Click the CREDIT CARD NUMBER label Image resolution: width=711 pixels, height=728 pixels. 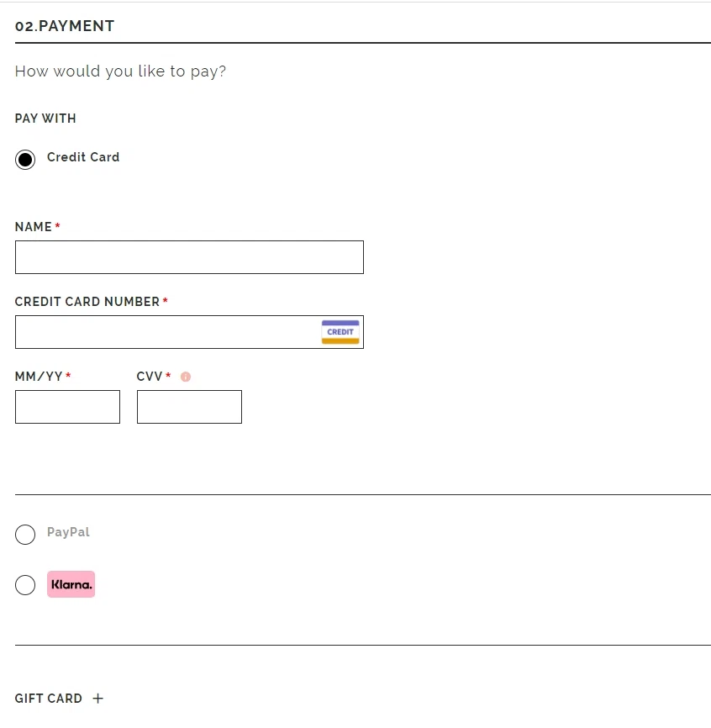click(87, 302)
